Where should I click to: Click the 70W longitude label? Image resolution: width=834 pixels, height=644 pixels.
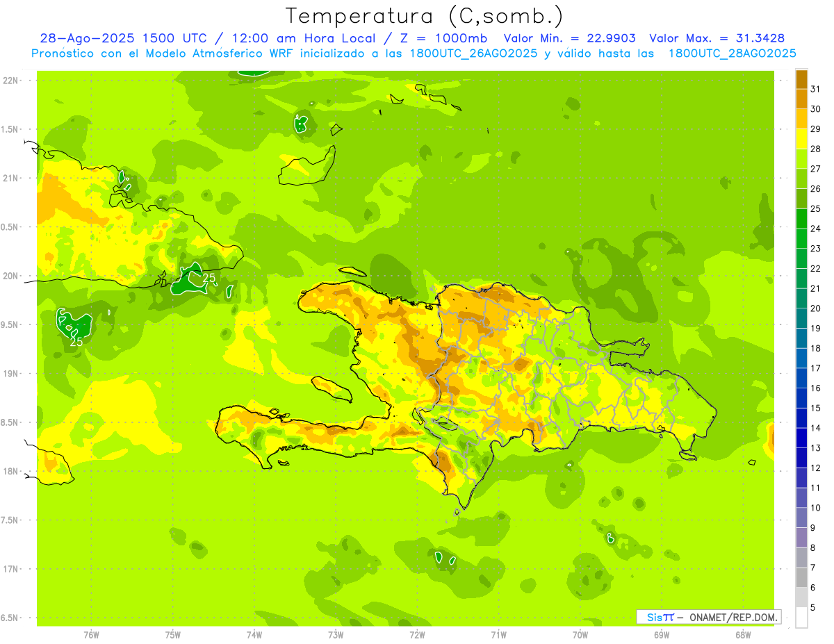[580, 635]
